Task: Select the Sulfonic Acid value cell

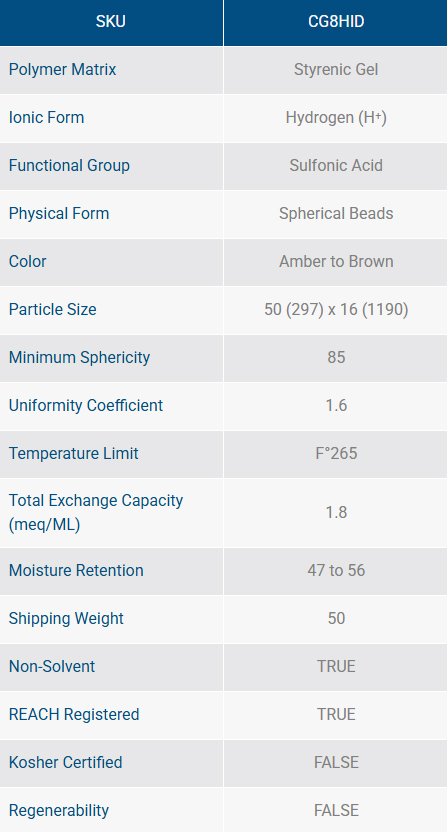Action: pyautogui.click(x=336, y=166)
